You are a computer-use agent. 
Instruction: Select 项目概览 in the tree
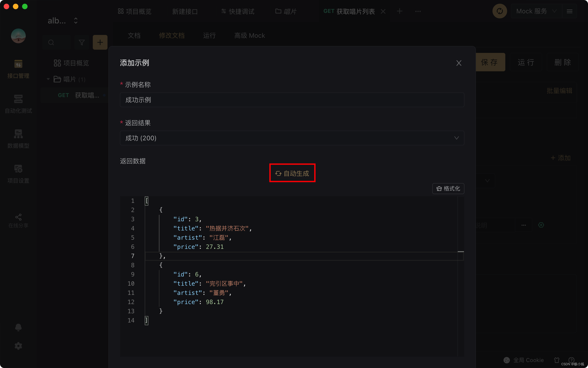coord(71,63)
